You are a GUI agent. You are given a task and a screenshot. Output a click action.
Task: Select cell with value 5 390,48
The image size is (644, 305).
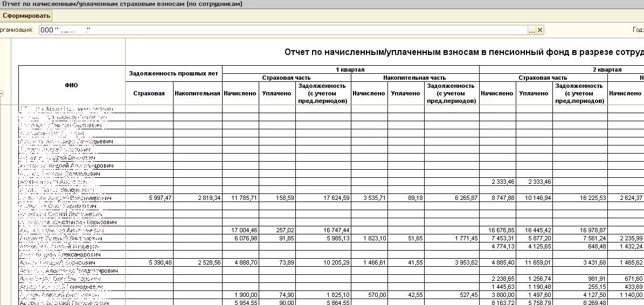click(x=149, y=262)
